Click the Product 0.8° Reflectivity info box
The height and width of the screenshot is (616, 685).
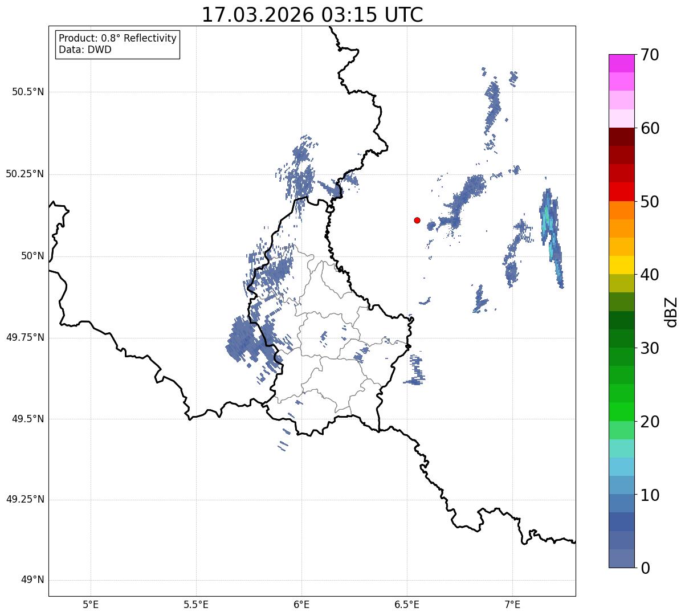118,44
